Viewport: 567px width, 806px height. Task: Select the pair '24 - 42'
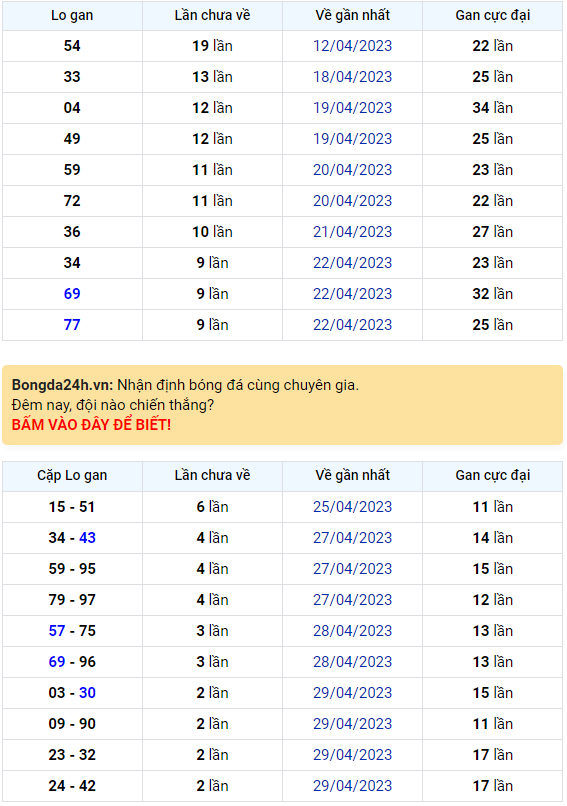pos(72,785)
